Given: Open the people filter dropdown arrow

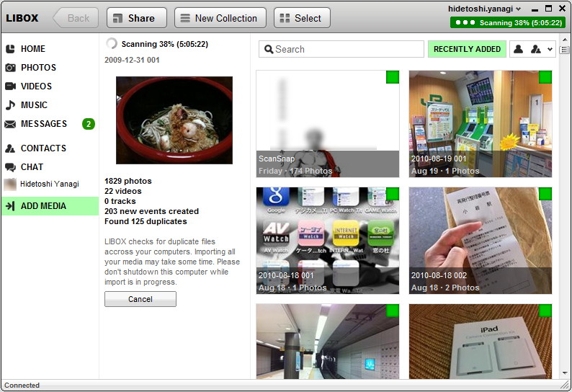Looking at the screenshot, I should coord(550,49).
